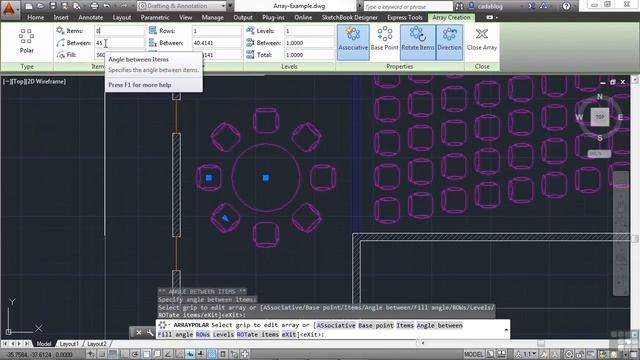Open the cadablog sign-in account menu
This screenshot has height=360, width=640.
[490, 6]
